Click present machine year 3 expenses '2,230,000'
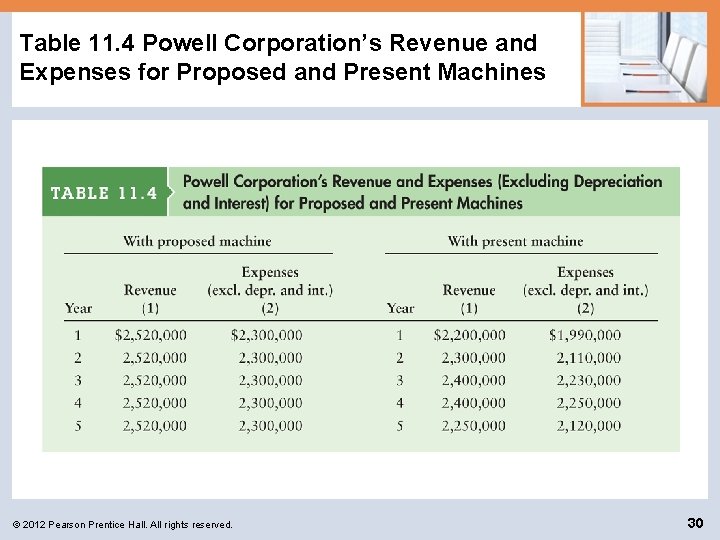This screenshot has width=720, height=540. tap(589, 380)
